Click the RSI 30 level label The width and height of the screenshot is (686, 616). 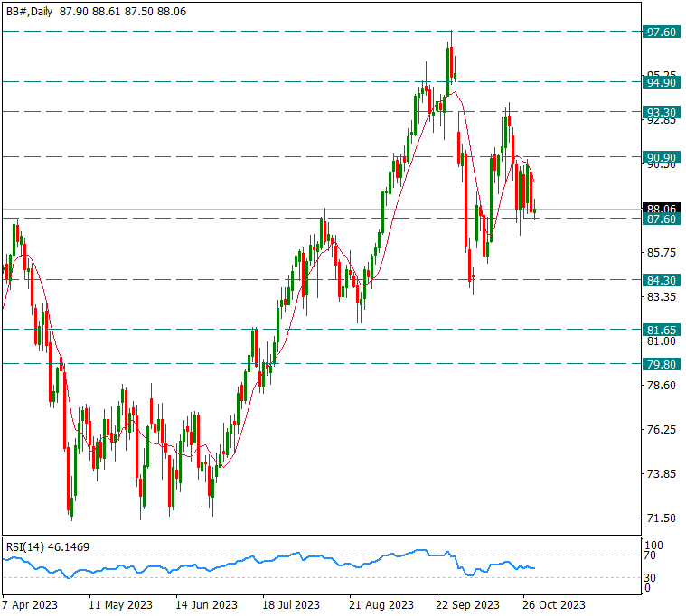(x=650, y=578)
